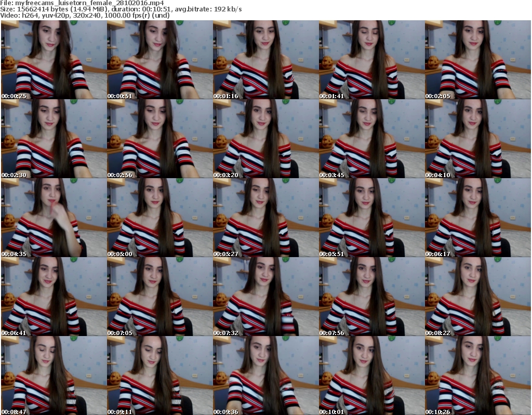
Task: Choose the 00:07:05 video frame
Action: [160, 297]
